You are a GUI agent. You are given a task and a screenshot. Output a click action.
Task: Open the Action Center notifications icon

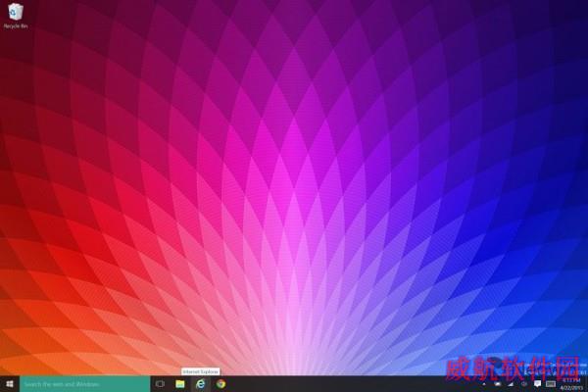point(537,384)
